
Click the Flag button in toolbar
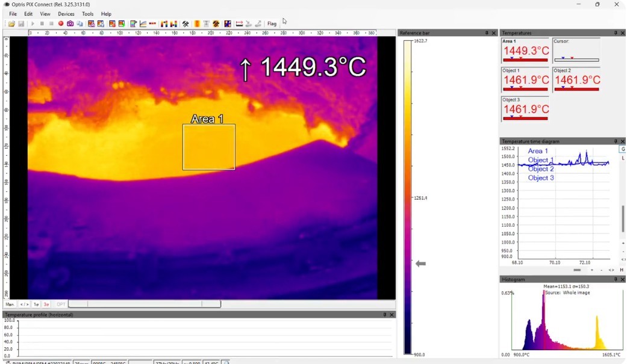[272, 23]
